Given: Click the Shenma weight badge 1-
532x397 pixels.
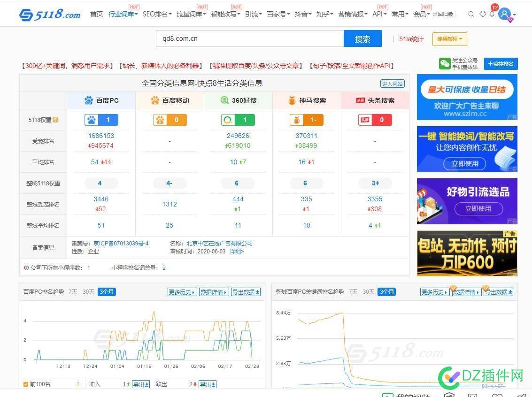Looking at the screenshot, I should 306,120.
